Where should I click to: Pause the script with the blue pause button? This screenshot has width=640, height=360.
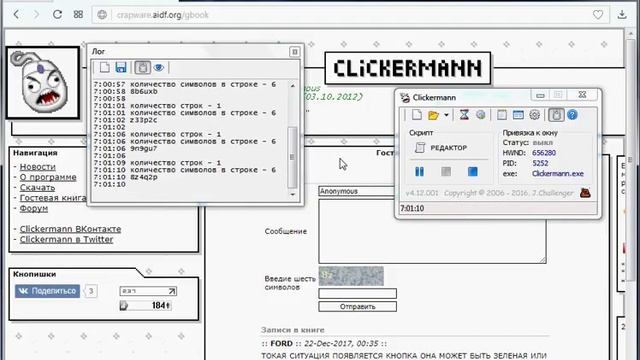click(419, 171)
